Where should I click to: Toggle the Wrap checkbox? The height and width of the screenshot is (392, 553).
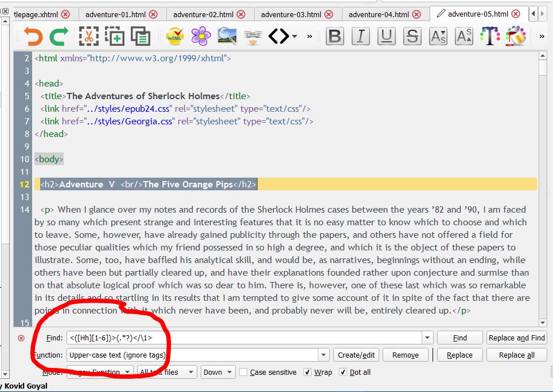307,373
